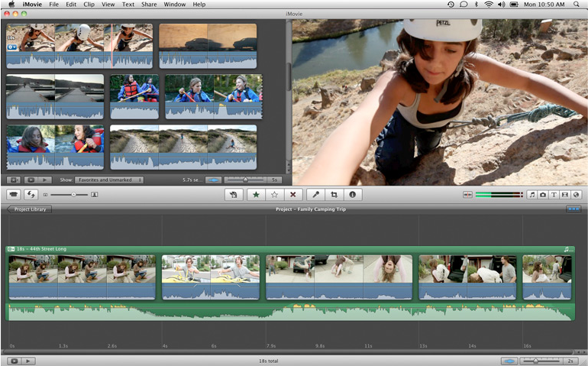Mark selection as favorite with filled star
Screen dimensions: 588x366
point(256,195)
